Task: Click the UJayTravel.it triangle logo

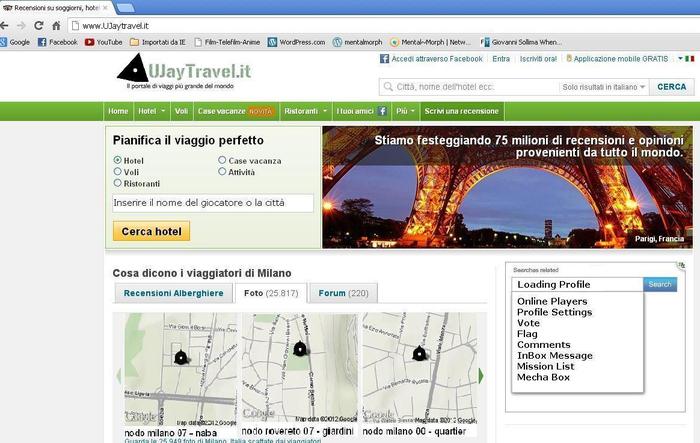Action: click(x=133, y=68)
